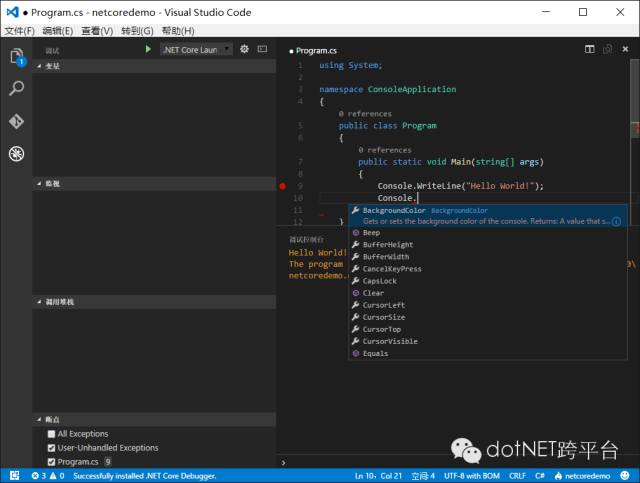Viewport: 640px width, 483px height.
Task: Select the BackgroundColor suggestion
Action: [487, 216]
